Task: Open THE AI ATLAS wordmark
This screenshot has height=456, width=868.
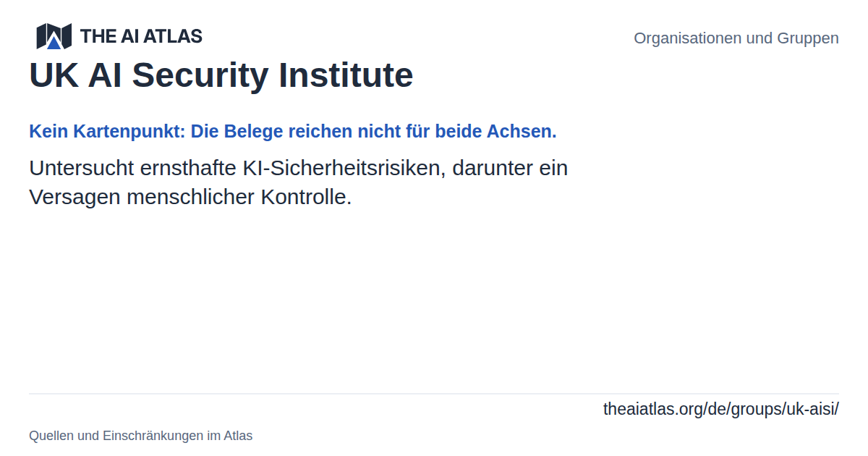Action: (141, 36)
